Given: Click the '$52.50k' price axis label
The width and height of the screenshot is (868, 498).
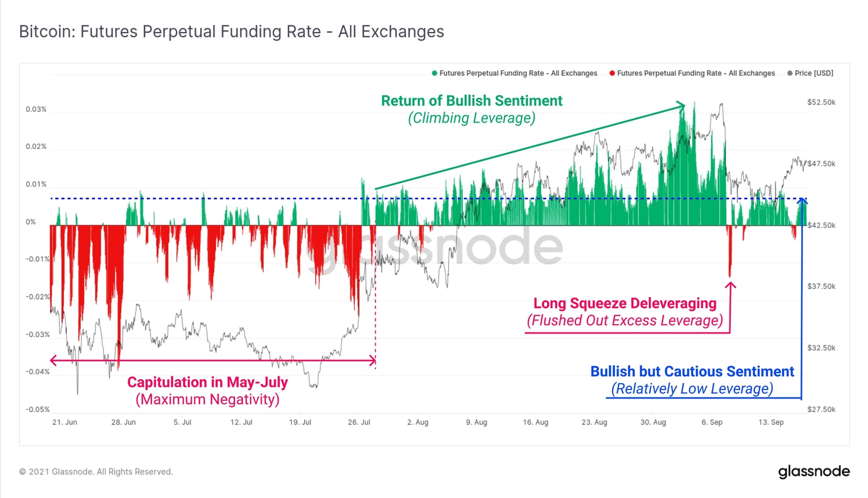Looking at the screenshot, I should point(821,102).
